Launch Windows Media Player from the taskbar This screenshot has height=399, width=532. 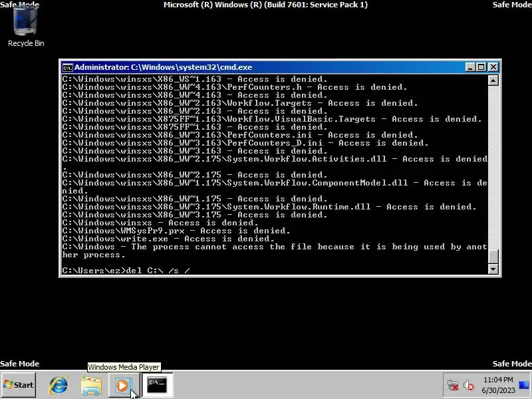pyautogui.click(x=123, y=385)
